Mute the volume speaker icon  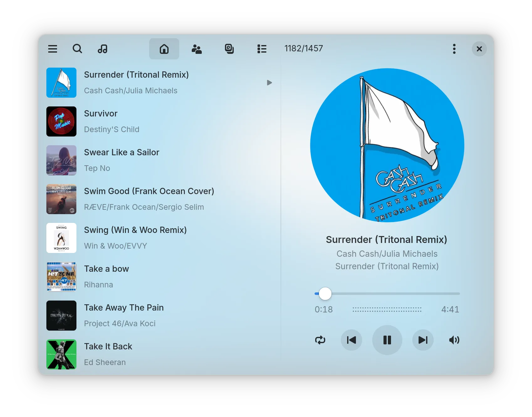454,340
